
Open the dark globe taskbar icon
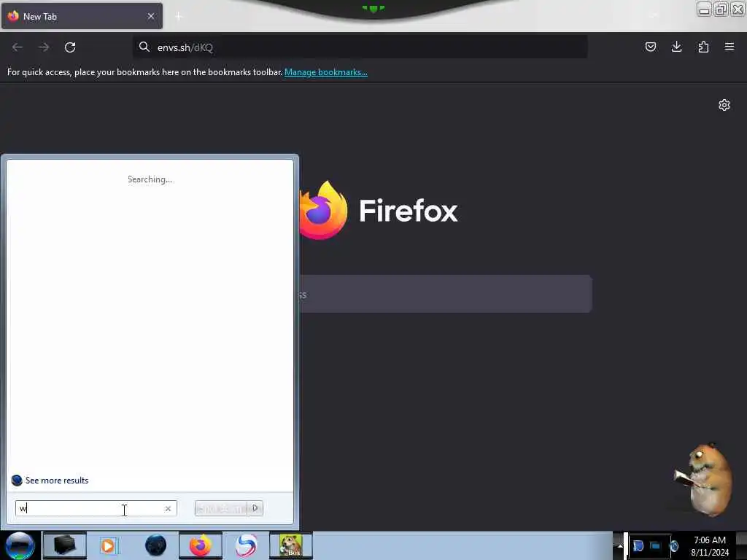pyautogui.click(x=156, y=545)
